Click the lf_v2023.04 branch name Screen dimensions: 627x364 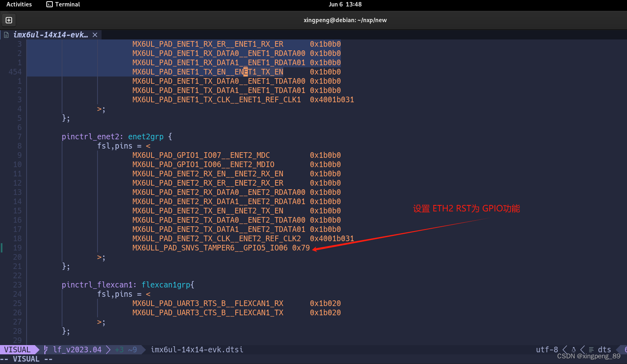[x=77, y=350]
